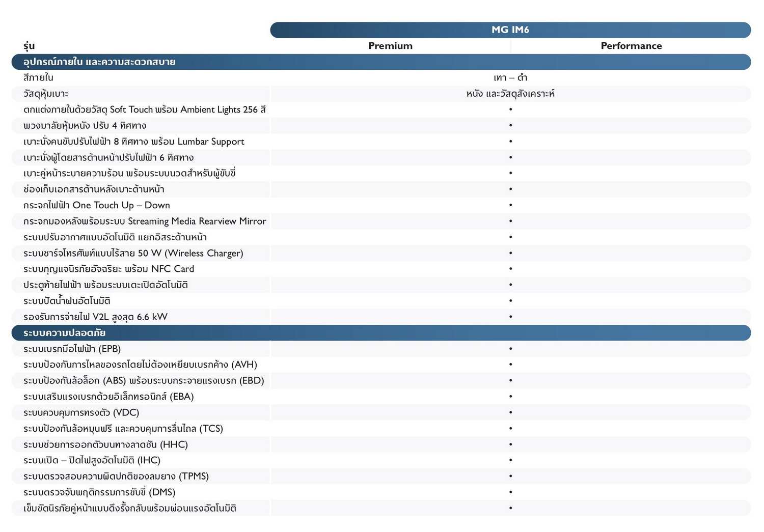This screenshot has height=532, width=764.
Task: Click the รุ่น label
Action: point(29,46)
